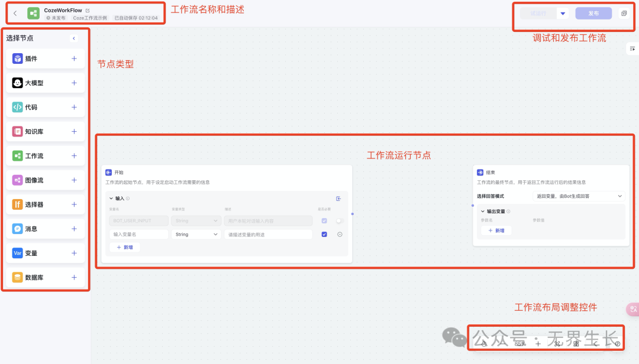Click the 未发布 status label
This screenshot has height=364, width=639.
coord(56,18)
